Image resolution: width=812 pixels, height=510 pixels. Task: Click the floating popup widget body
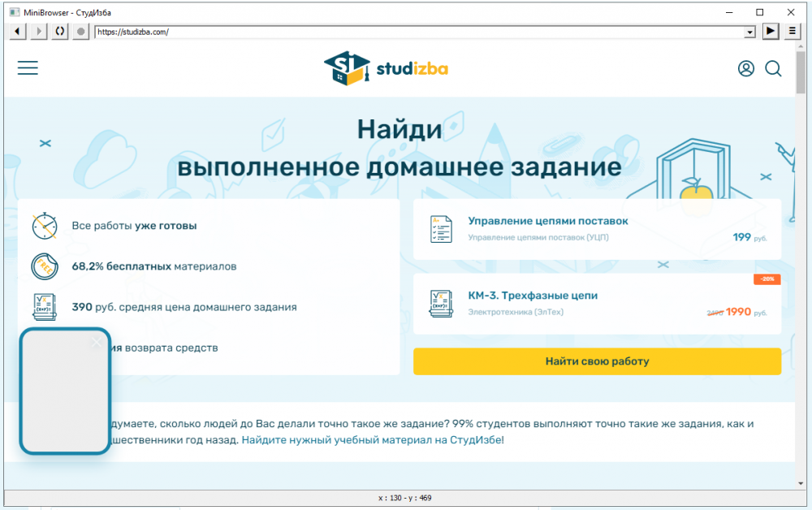coord(65,391)
